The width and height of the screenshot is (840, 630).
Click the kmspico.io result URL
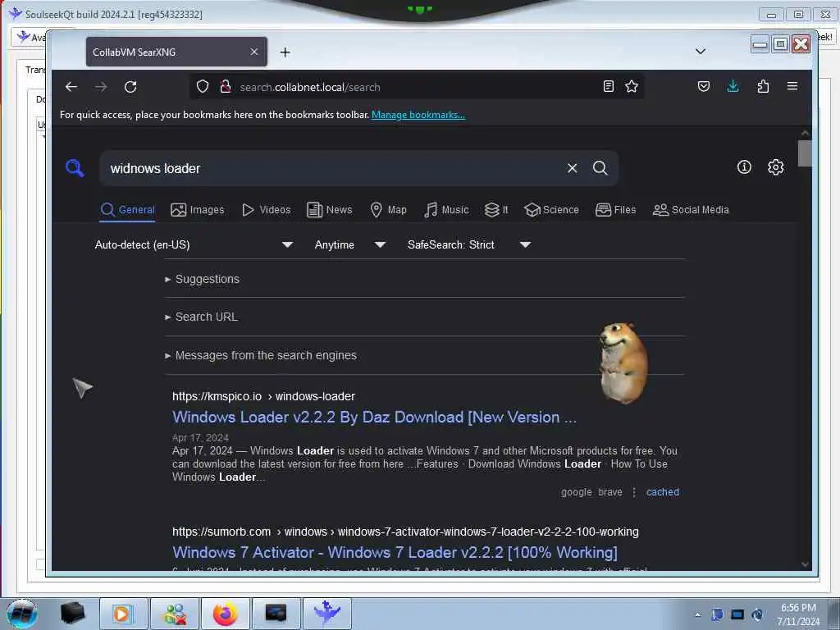coord(263,396)
